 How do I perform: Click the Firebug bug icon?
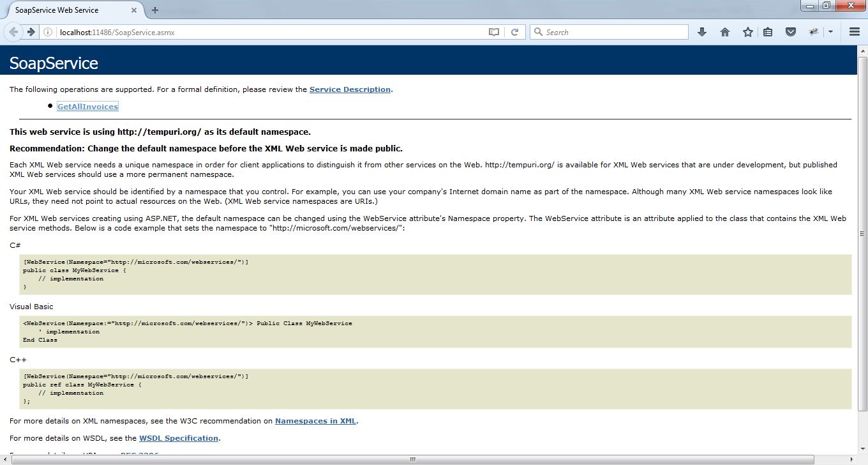[814, 32]
